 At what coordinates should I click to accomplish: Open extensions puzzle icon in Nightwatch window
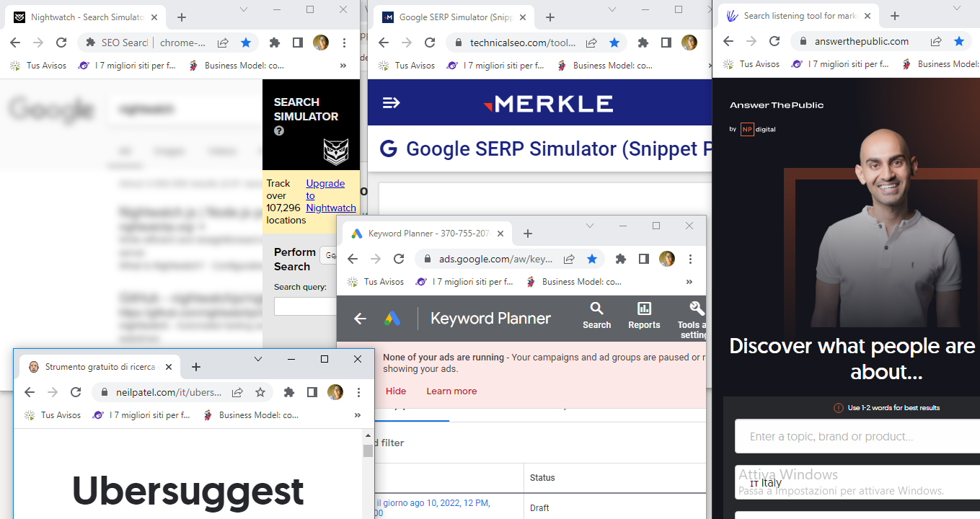[274, 43]
